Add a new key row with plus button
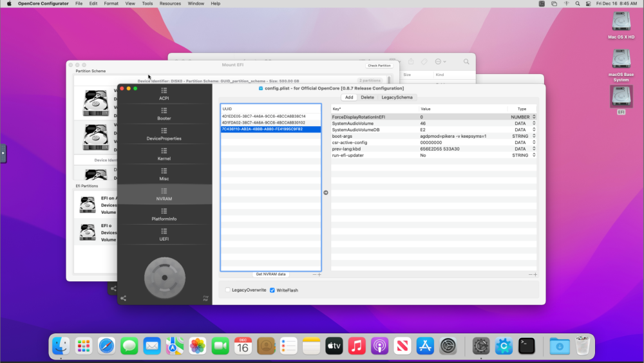 point(535,274)
